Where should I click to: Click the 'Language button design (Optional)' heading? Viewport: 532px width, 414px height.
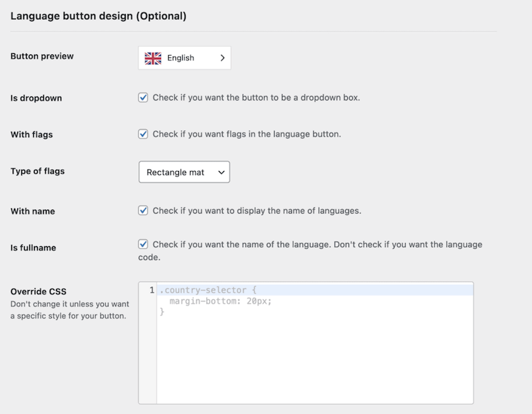tap(98, 16)
